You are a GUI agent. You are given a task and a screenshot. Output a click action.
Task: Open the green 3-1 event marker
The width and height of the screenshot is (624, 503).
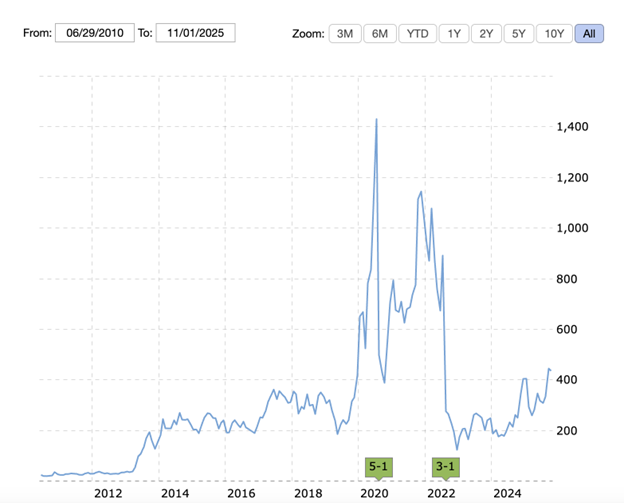pyautogui.click(x=444, y=466)
